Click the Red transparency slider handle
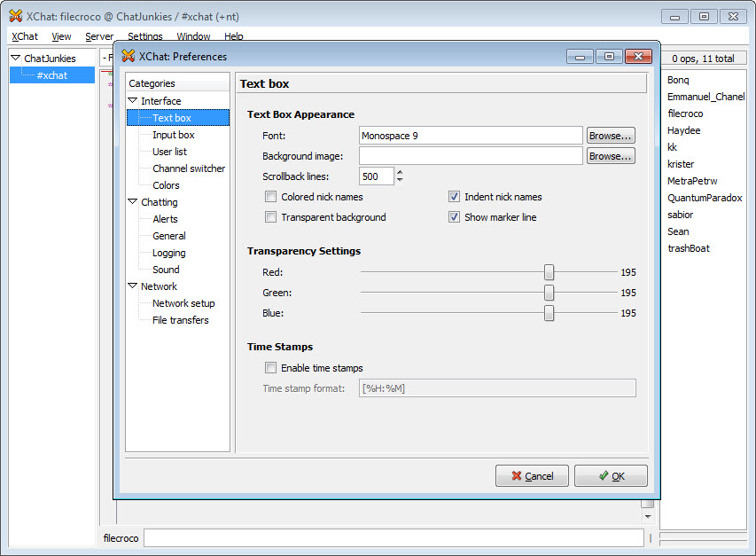The width and height of the screenshot is (756, 556). 549,272
